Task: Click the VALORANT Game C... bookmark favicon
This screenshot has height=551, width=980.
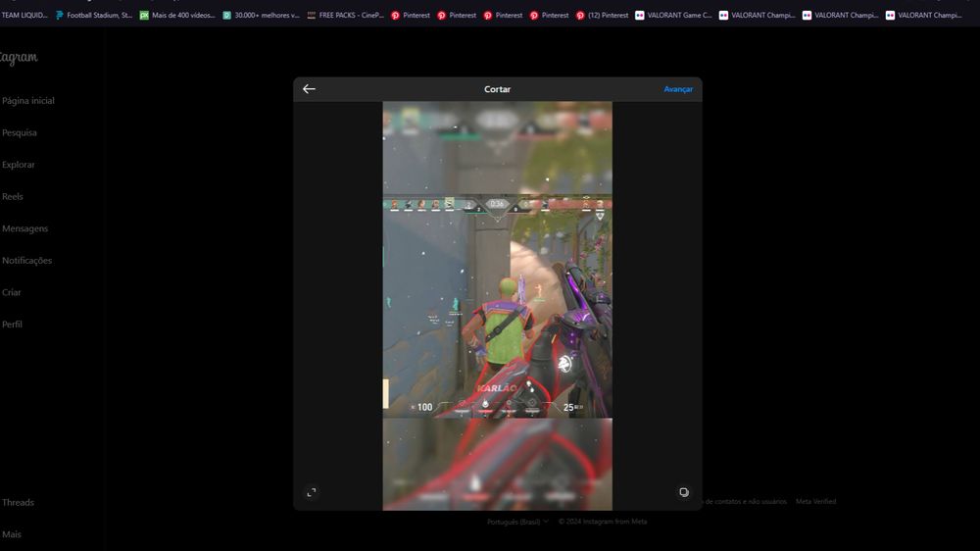Action: click(x=639, y=15)
